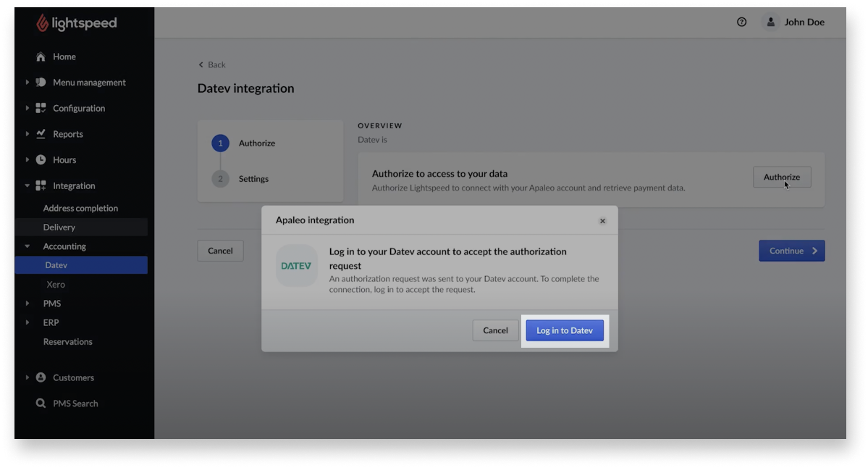The height and width of the screenshot is (468, 868).
Task: Select Address completion
Action: (80, 208)
